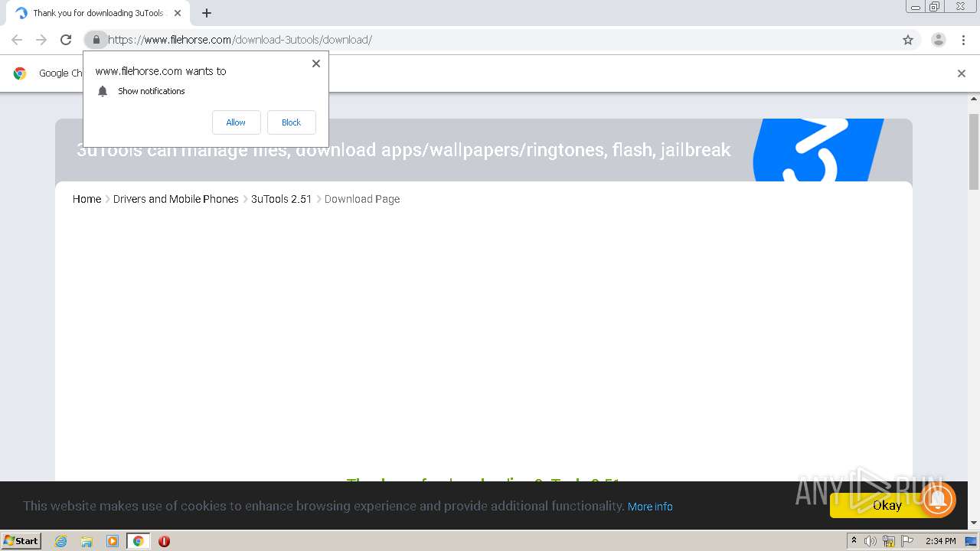Click the speaker volume tray icon
The width and height of the screenshot is (980, 551).
coord(871,541)
